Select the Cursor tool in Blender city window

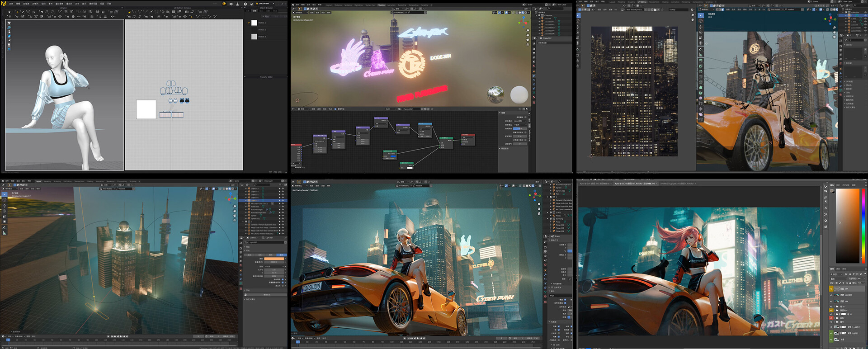click(5, 200)
